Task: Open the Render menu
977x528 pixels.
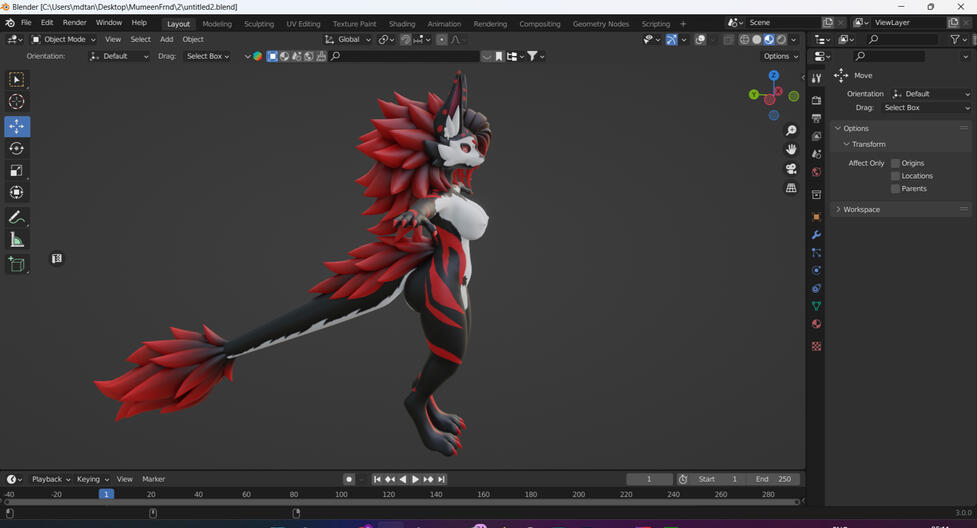Action: tap(75, 22)
